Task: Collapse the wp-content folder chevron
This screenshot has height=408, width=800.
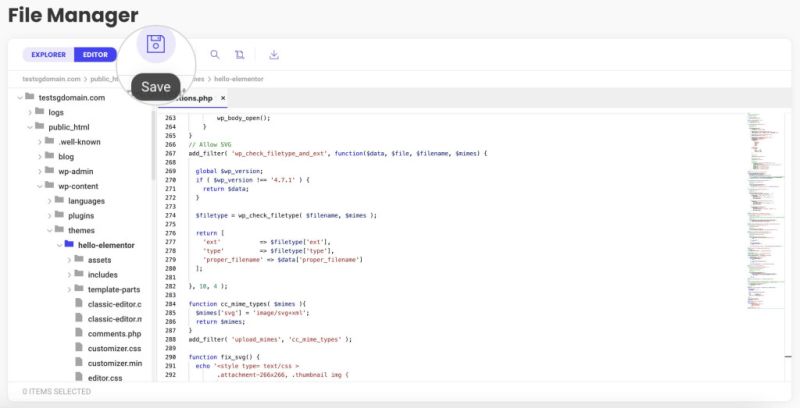Action: coord(40,186)
